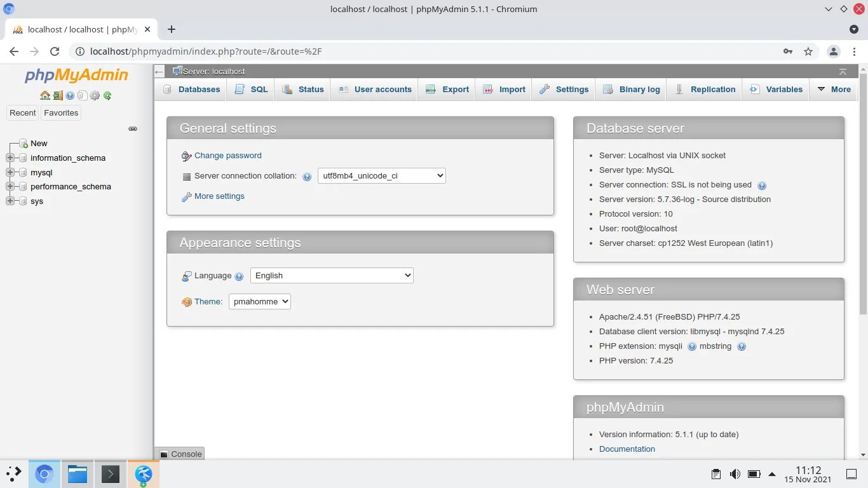Click the page-top collapse icon in breadcrumb bar
868x488 pixels.
coord(843,72)
